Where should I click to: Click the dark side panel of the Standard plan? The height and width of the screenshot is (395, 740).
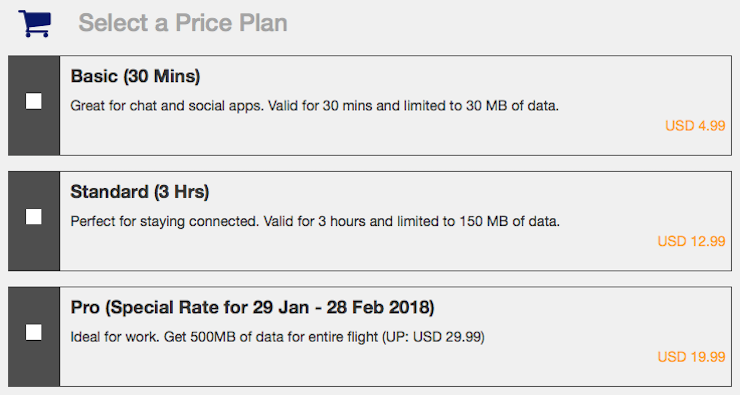pos(34,221)
